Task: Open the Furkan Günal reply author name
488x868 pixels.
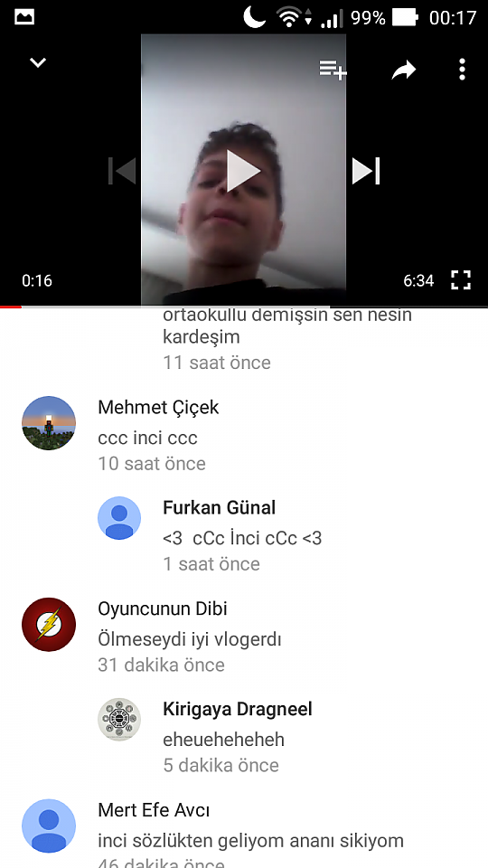Action: pyautogui.click(x=219, y=508)
